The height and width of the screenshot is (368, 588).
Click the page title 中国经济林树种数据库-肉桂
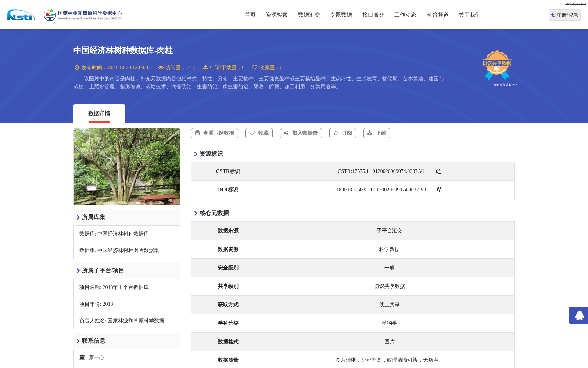tap(123, 50)
